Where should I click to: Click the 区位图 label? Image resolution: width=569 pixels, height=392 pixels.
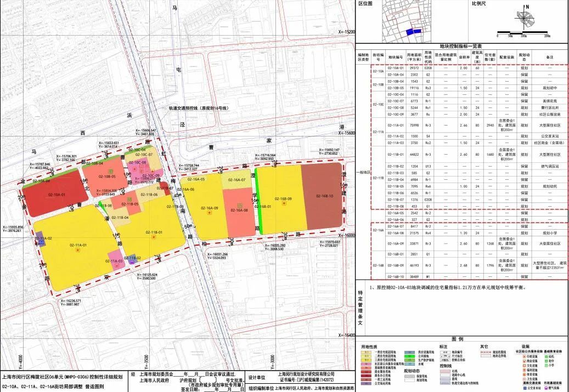coord(365,4)
